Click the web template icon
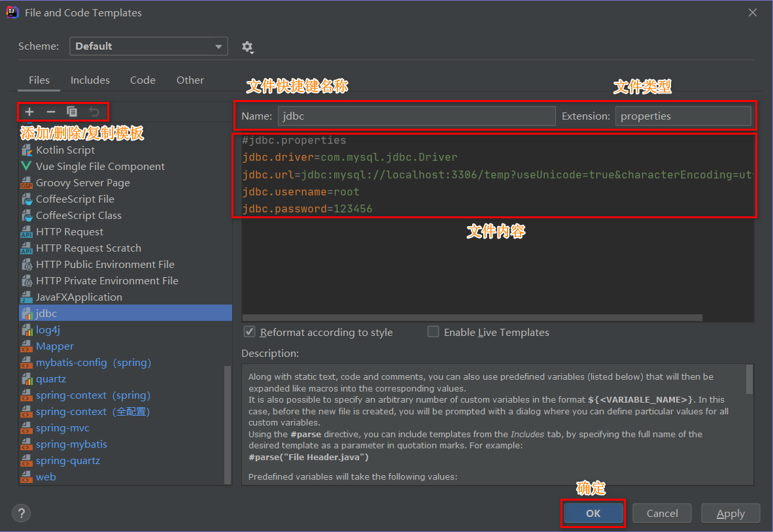Image resolution: width=773 pixels, height=532 pixels. click(27, 477)
